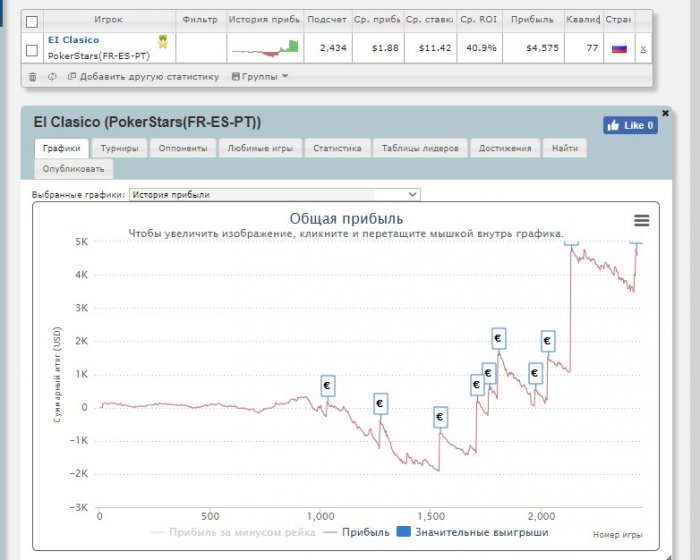
Task: Click the gold medal icon beside El Clasico
Action: (x=163, y=42)
